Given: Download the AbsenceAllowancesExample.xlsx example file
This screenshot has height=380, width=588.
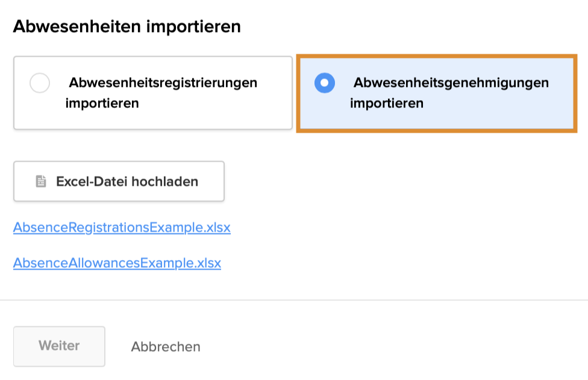Looking at the screenshot, I should tap(117, 263).
